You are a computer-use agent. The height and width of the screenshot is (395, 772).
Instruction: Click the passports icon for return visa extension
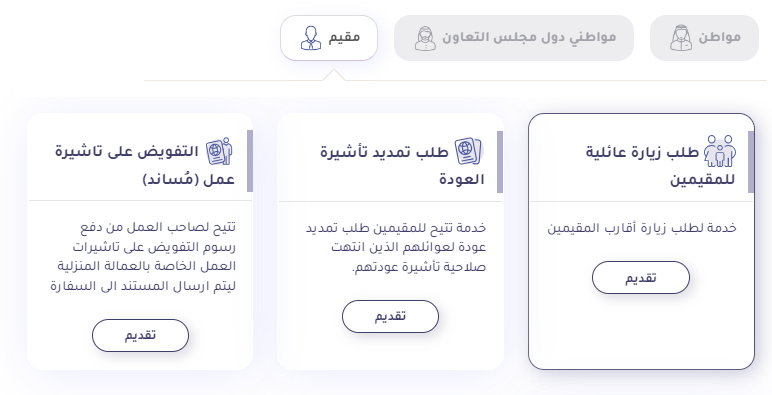(x=468, y=151)
